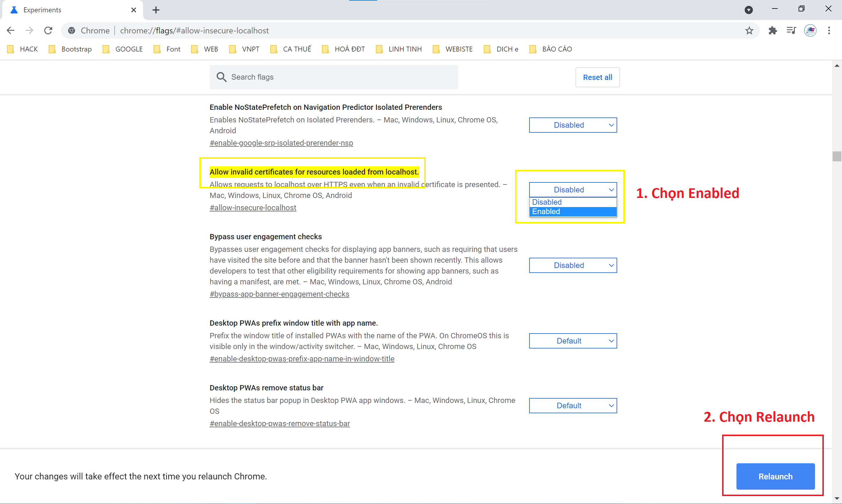Choose Disabled option in the open list
The width and height of the screenshot is (842, 504).
point(573,202)
